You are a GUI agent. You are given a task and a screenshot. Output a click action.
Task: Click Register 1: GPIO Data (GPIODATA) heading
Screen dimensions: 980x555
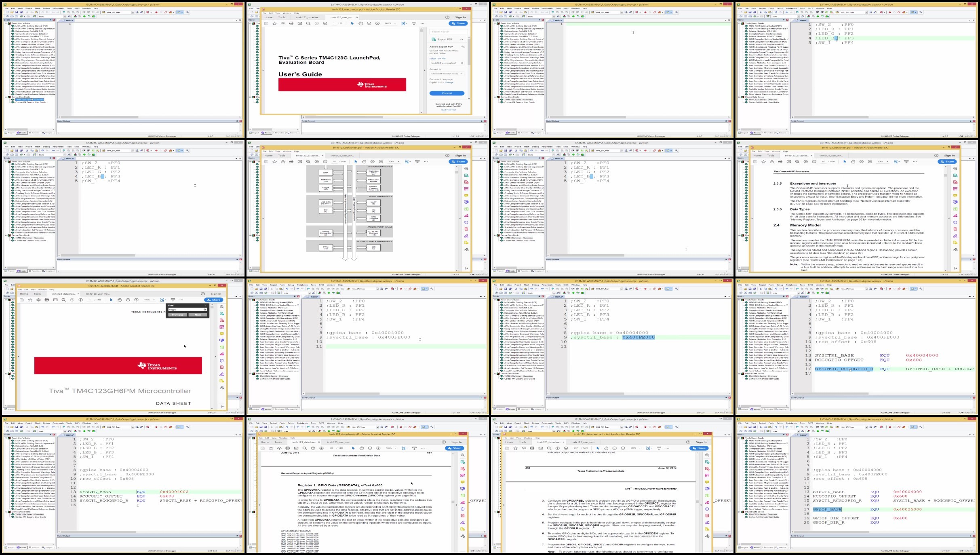[x=340, y=485]
